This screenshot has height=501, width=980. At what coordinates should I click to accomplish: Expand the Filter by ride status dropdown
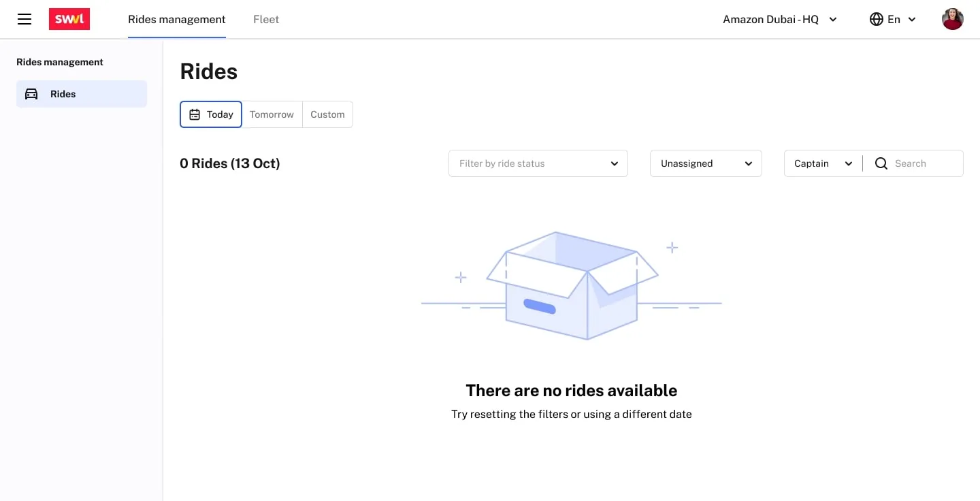pos(538,163)
